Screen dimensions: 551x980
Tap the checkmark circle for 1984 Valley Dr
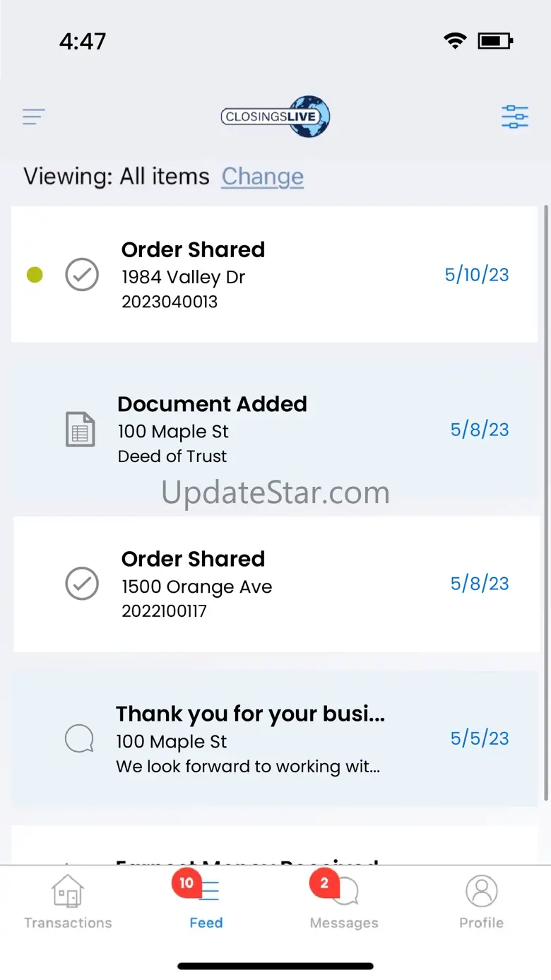click(x=82, y=275)
